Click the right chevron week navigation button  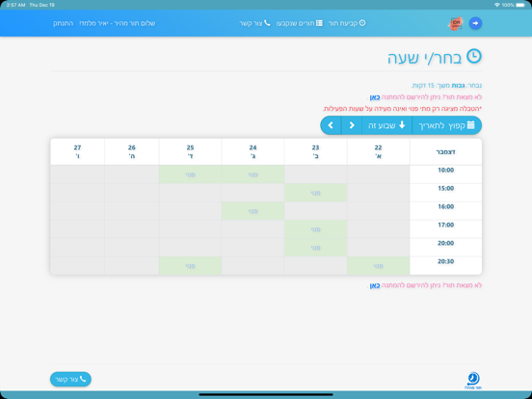click(x=352, y=125)
